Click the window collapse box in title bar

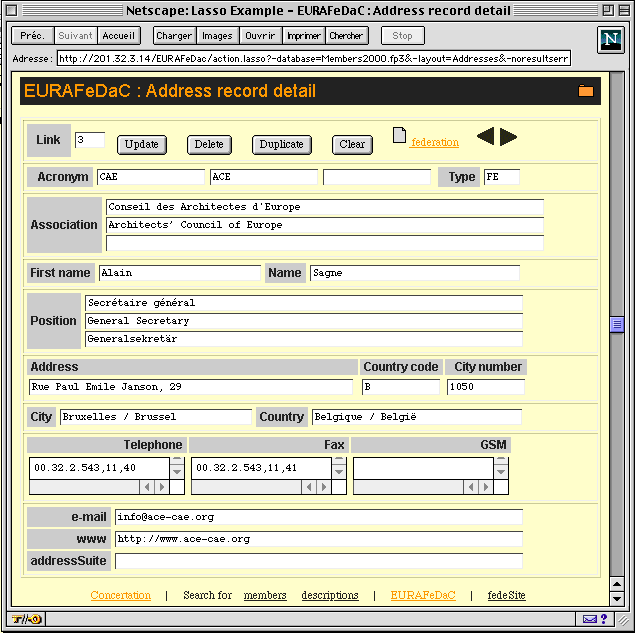[x=624, y=10]
